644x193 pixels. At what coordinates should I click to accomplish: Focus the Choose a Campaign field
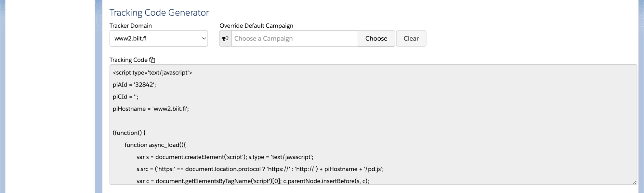[x=294, y=39]
